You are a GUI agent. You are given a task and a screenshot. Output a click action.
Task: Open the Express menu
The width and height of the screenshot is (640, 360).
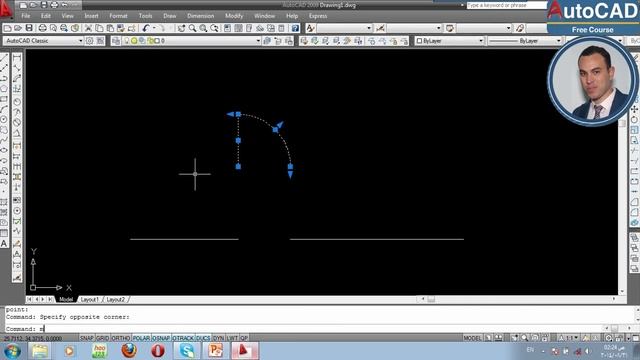click(318, 16)
